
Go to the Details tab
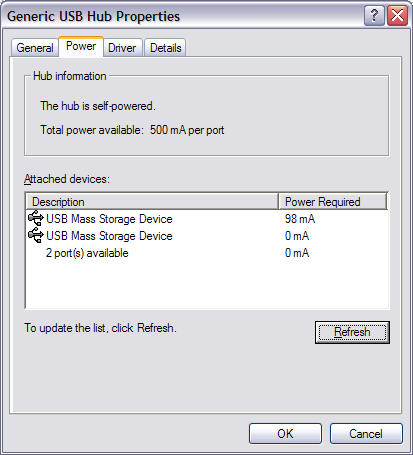(x=165, y=47)
